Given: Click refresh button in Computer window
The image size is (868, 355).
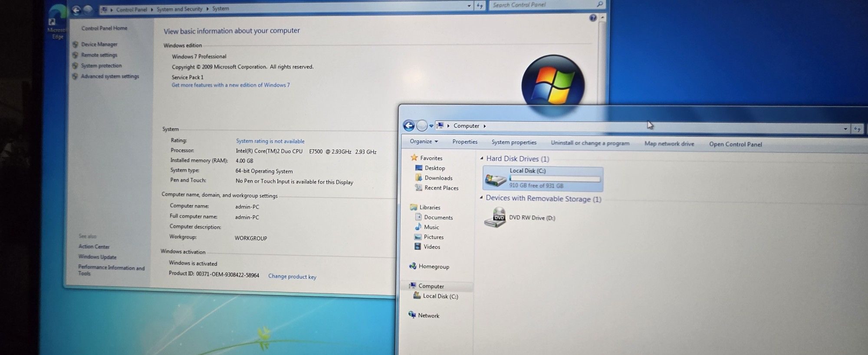Looking at the screenshot, I should (x=857, y=129).
